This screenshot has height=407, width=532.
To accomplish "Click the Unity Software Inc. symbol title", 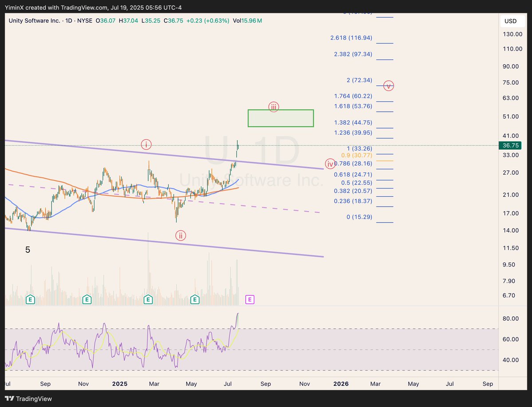I will [34, 21].
